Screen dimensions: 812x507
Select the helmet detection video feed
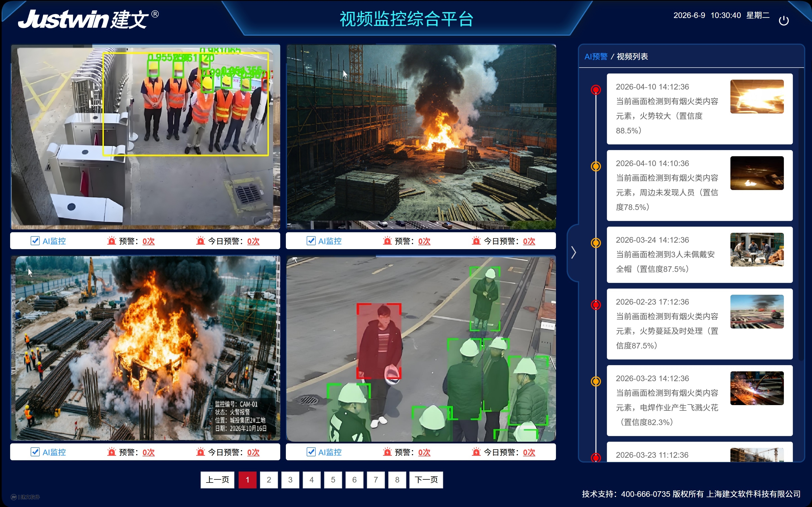(421, 348)
